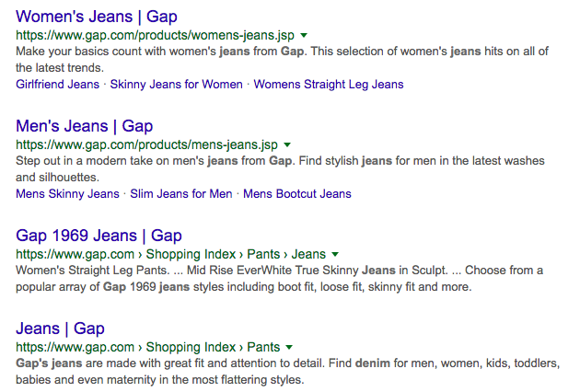The width and height of the screenshot is (580, 392).
Task: Go to Mens Bootcut Jeans sitelink
Action: [297, 194]
